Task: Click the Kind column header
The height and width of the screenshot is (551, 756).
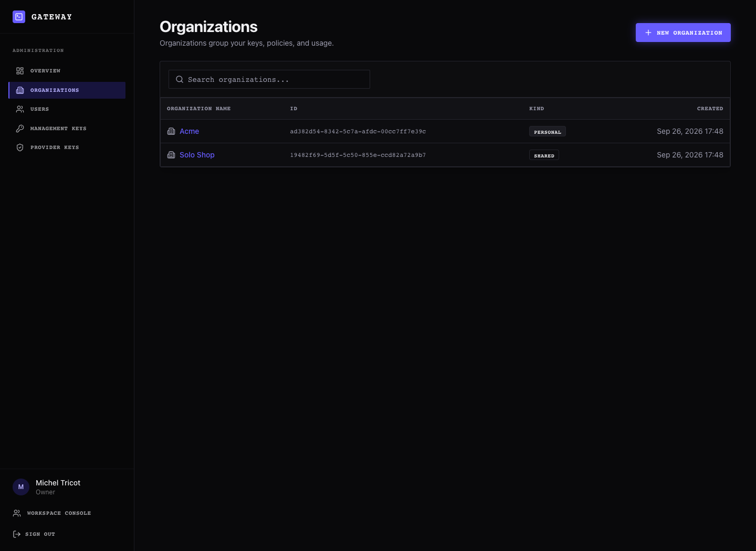Action: click(537, 109)
